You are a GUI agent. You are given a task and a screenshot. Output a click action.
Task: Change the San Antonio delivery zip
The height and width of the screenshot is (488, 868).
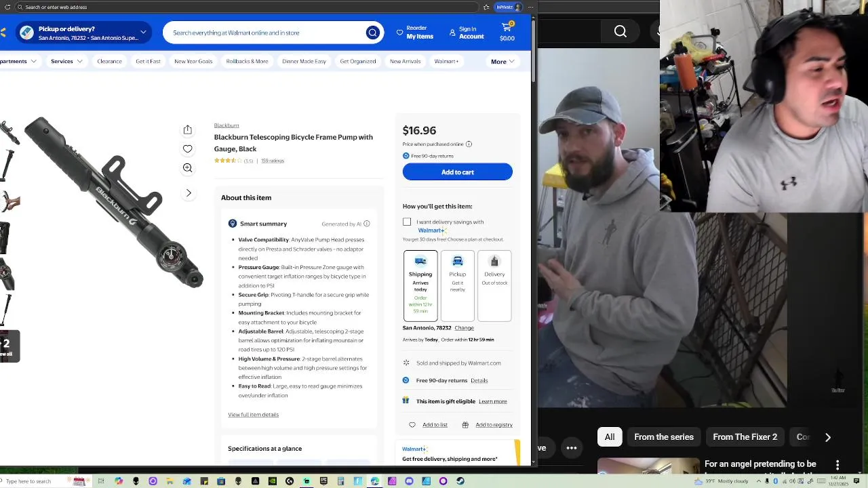pos(464,328)
